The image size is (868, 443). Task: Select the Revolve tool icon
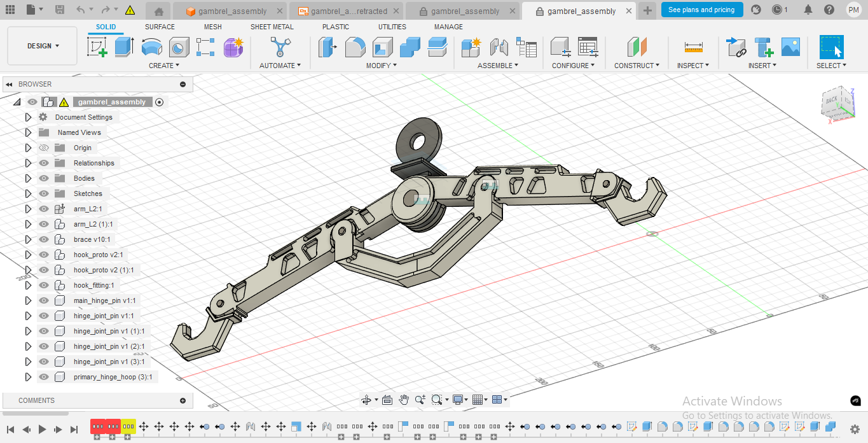pos(151,47)
